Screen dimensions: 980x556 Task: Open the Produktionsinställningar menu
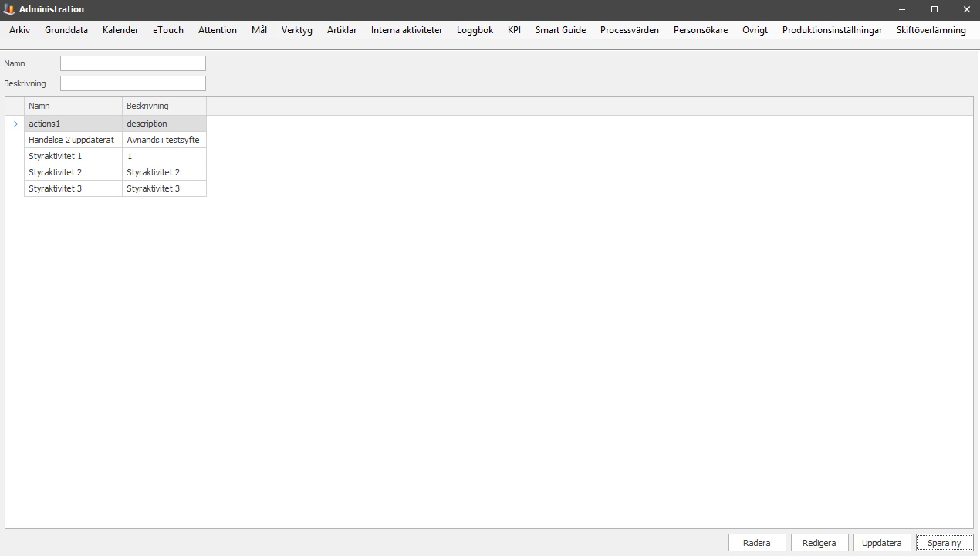832,30
